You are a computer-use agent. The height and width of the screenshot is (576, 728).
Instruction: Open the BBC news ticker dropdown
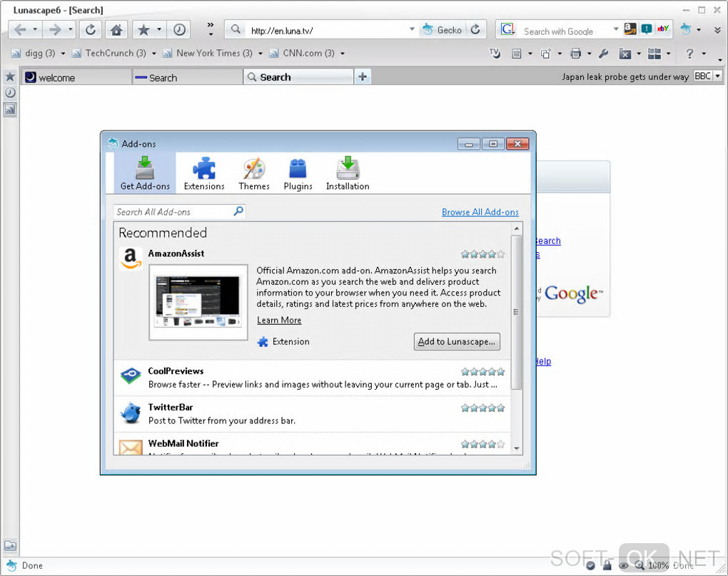click(718, 76)
